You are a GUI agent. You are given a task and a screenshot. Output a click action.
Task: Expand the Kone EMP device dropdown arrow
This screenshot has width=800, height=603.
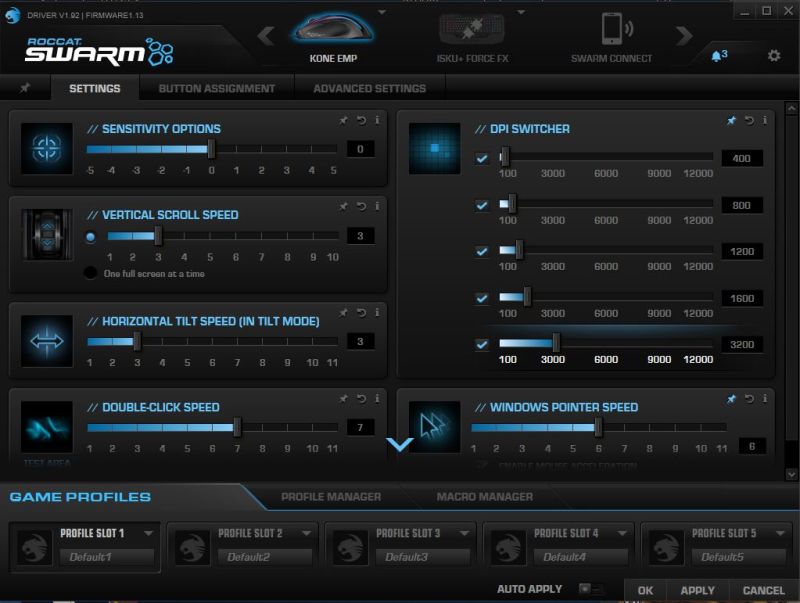point(382,12)
